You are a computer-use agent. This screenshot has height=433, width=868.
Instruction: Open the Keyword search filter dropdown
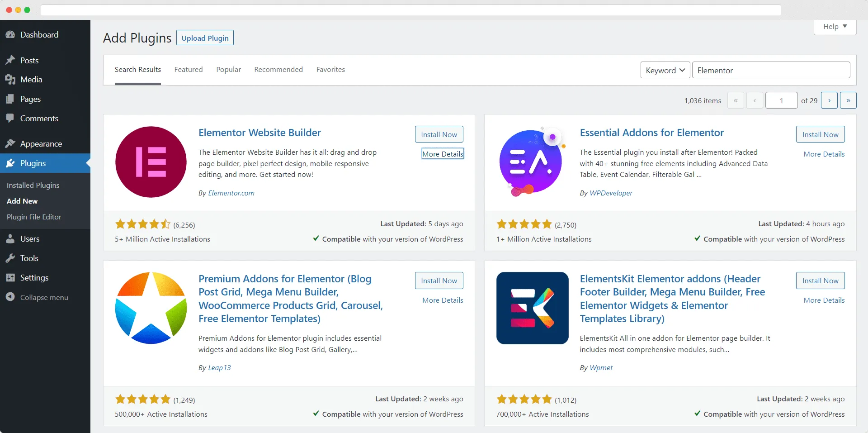click(665, 70)
